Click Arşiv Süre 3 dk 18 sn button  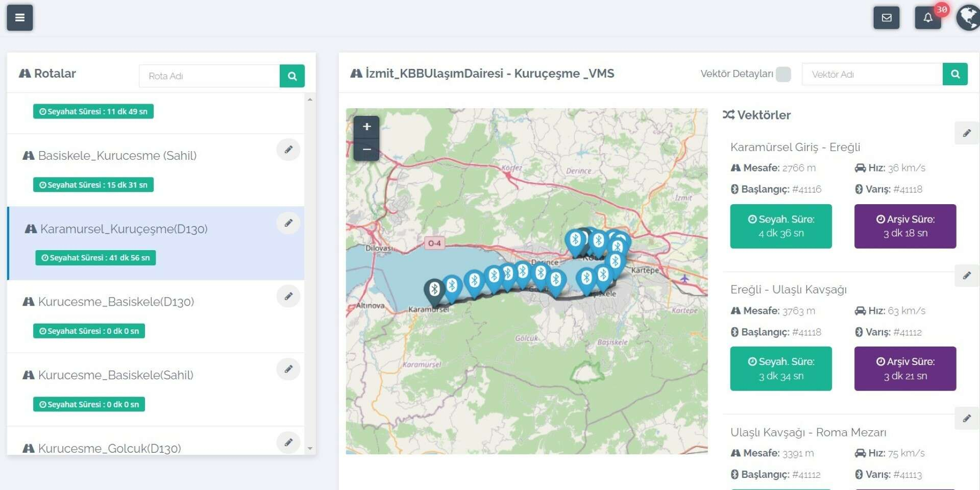click(x=905, y=226)
